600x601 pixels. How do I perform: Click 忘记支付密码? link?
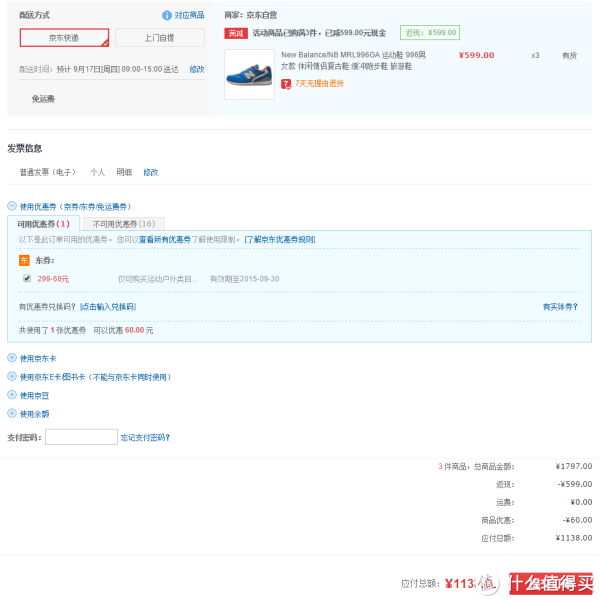point(145,438)
